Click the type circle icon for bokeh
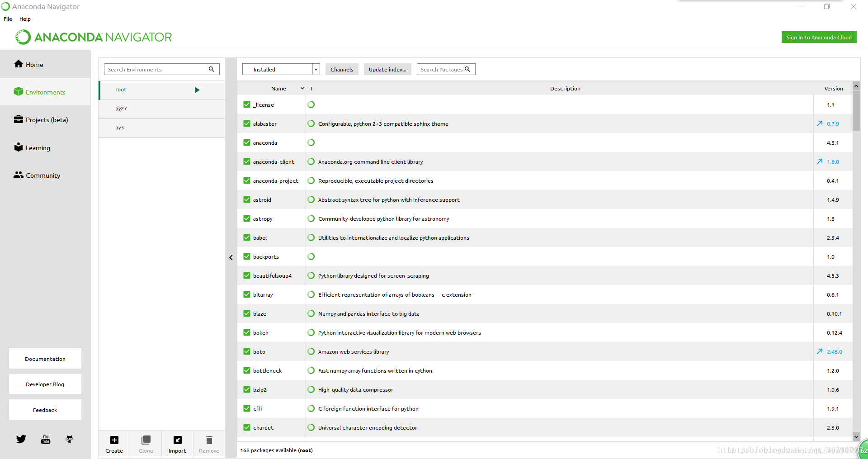 [311, 332]
